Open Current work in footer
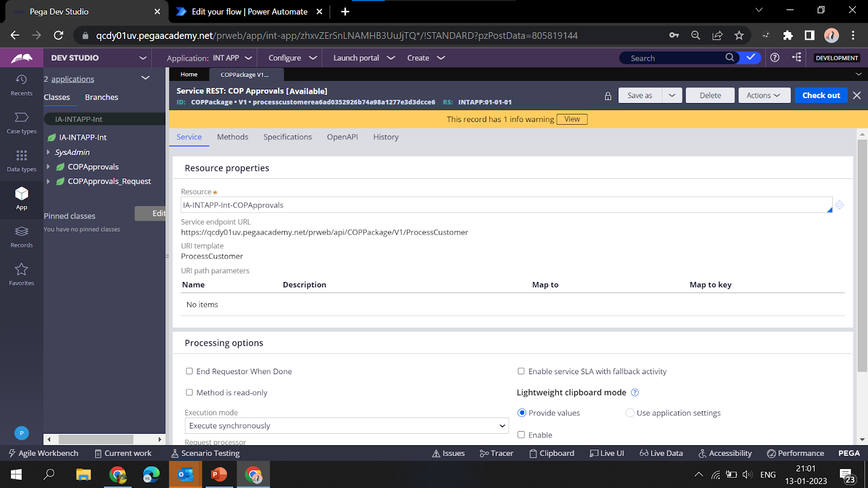The width and height of the screenshot is (868, 488). [123, 453]
